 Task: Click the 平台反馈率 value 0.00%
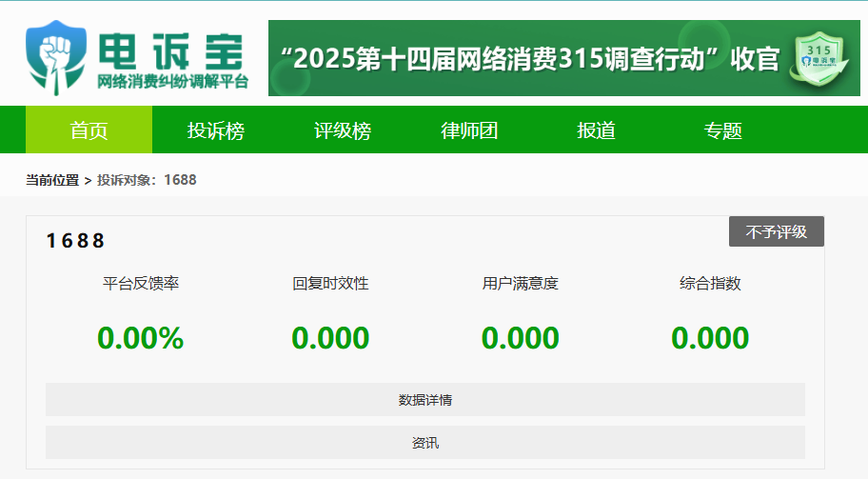click(x=140, y=338)
